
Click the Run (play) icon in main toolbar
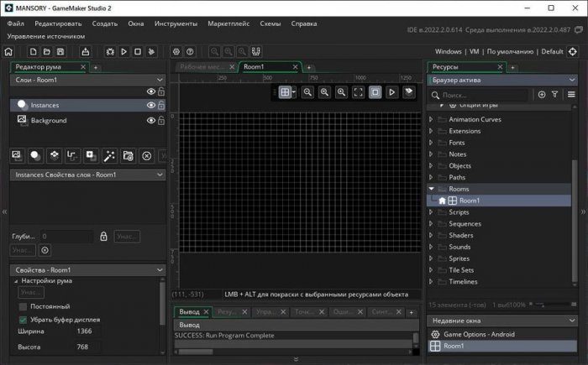(x=123, y=52)
